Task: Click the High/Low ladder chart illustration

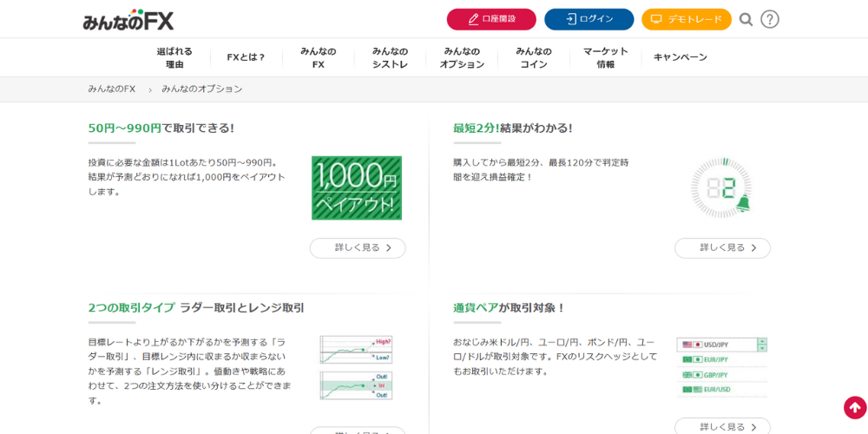Action: coord(356,349)
